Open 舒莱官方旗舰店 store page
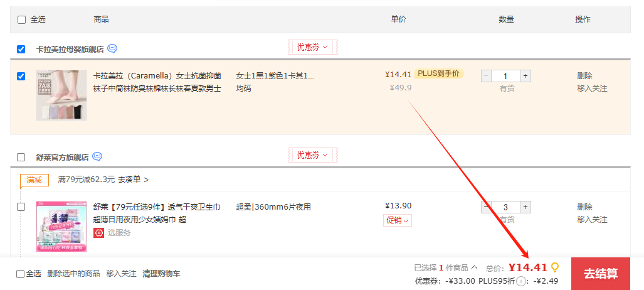644x290 pixels. coord(63,157)
